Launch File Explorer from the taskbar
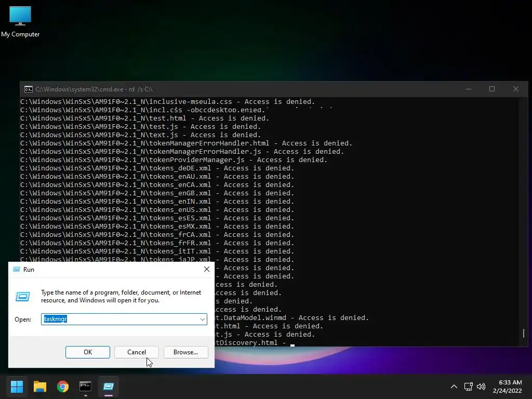Viewport: 532px width, 399px height. coord(39,386)
